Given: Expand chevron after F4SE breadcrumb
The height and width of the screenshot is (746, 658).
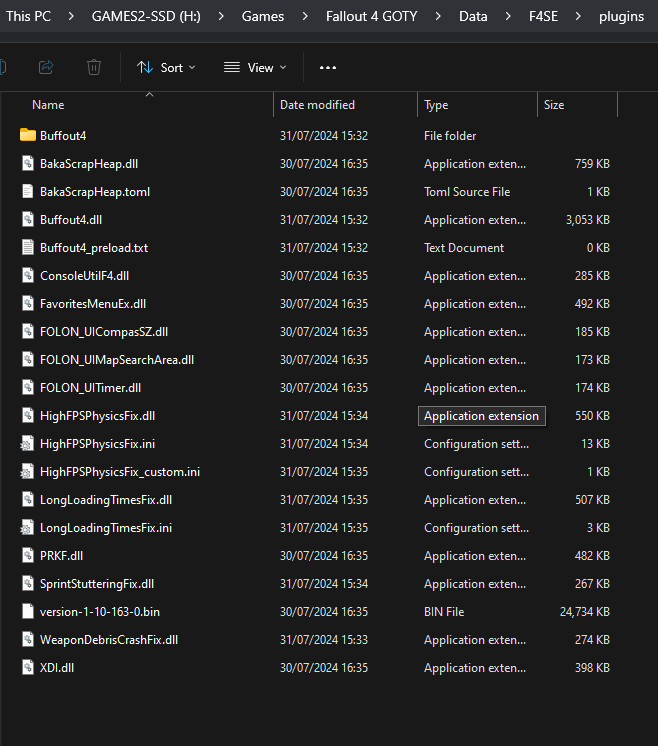Looking at the screenshot, I should click(578, 16).
